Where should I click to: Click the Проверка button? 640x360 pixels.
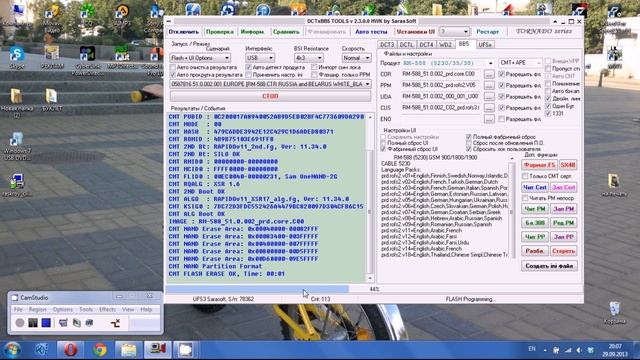pyautogui.click(x=220, y=31)
